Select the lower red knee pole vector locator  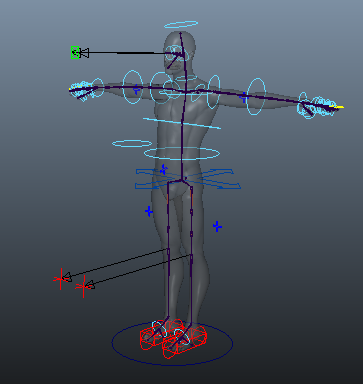pyautogui.click(x=83, y=286)
